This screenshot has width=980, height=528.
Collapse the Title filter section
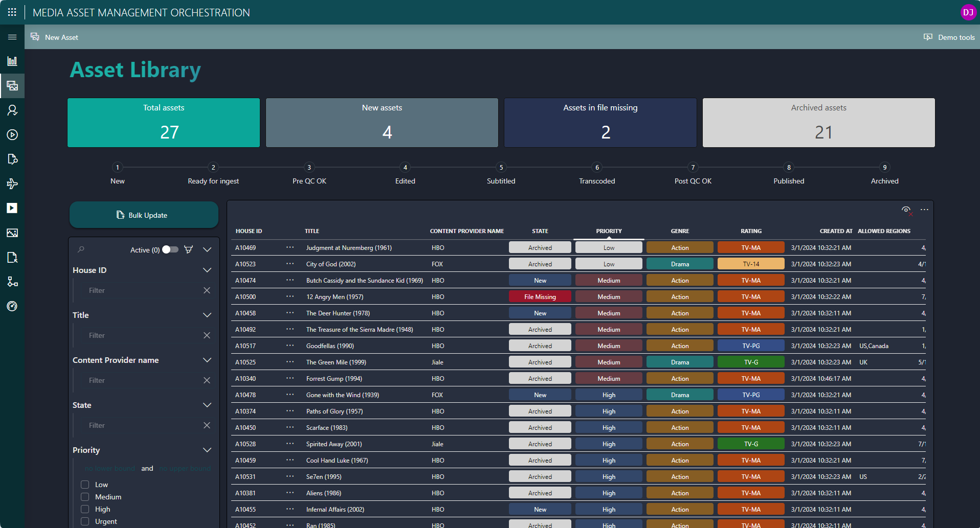[x=207, y=315]
